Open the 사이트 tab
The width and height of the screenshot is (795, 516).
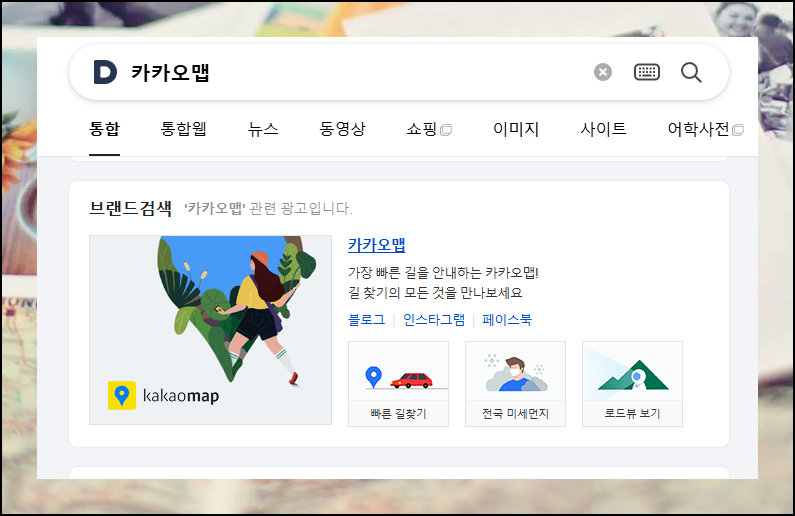click(x=603, y=129)
